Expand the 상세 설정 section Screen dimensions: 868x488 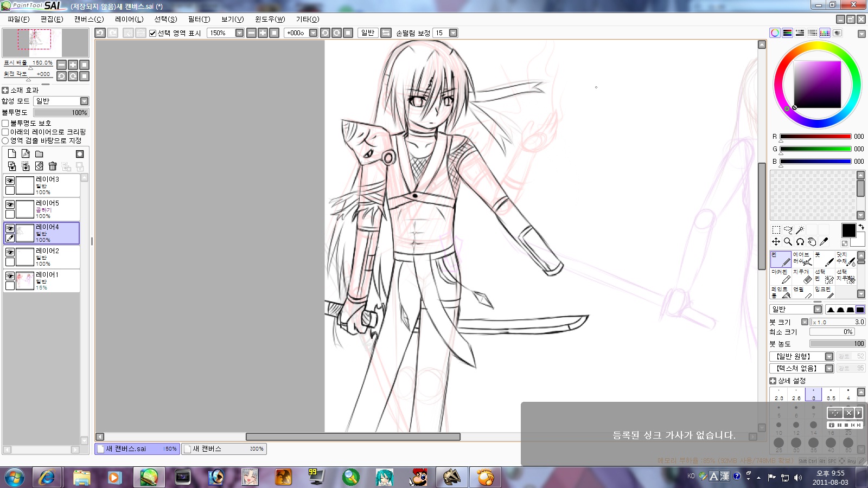(x=773, y=381)
